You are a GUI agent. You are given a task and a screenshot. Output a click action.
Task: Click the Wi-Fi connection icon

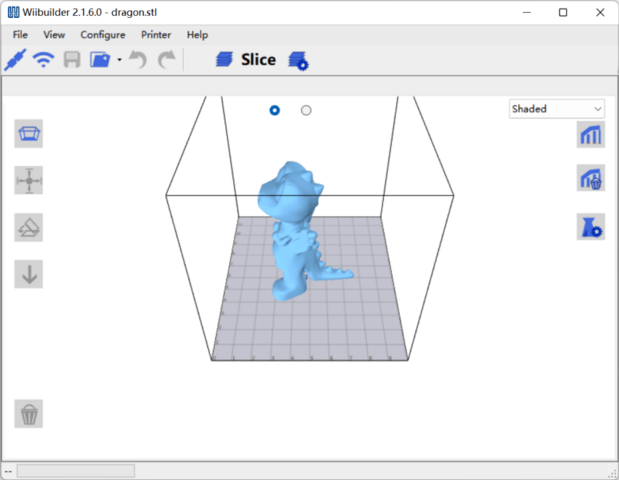coord(43,59)
